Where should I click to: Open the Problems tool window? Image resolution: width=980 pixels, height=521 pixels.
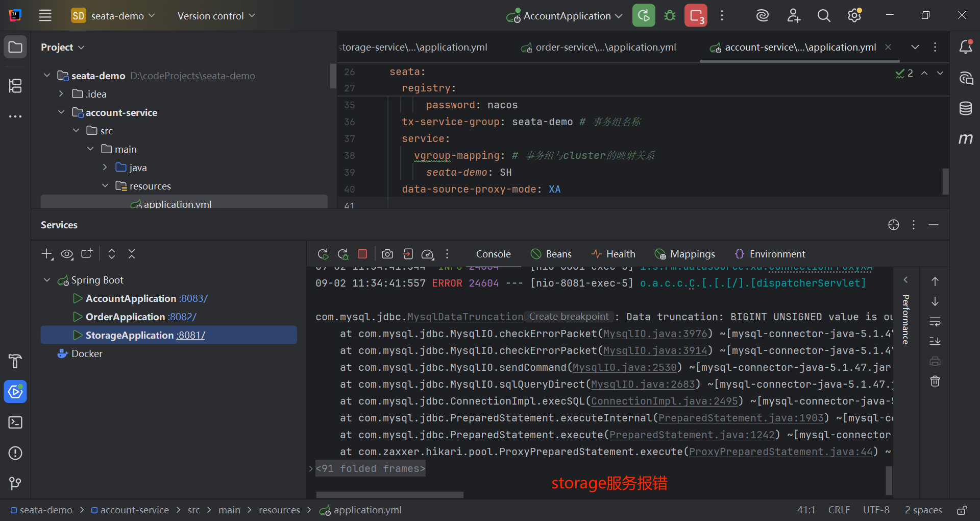[15, 453]
